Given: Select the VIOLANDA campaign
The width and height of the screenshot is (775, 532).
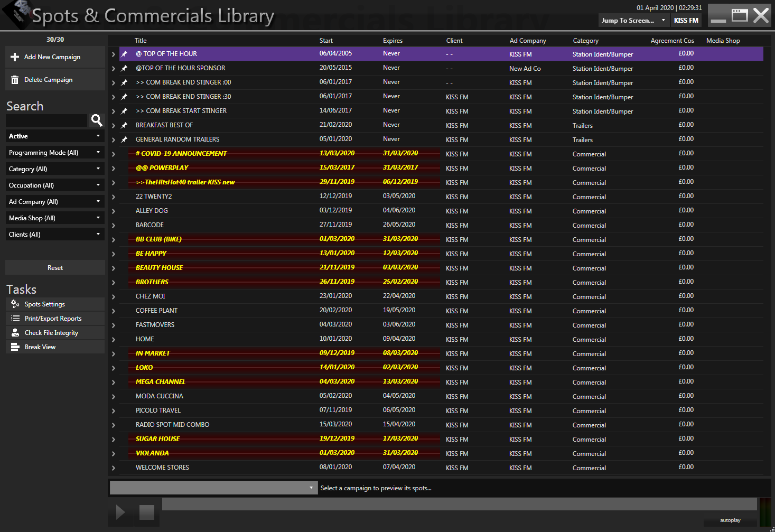Looking at the screenshot, I should point(441,453).
